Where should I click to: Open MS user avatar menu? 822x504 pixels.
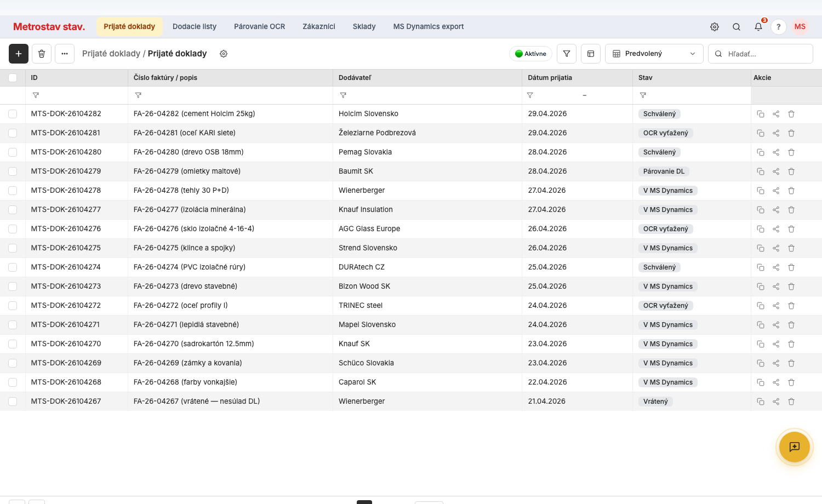click(x=800, y=27)
